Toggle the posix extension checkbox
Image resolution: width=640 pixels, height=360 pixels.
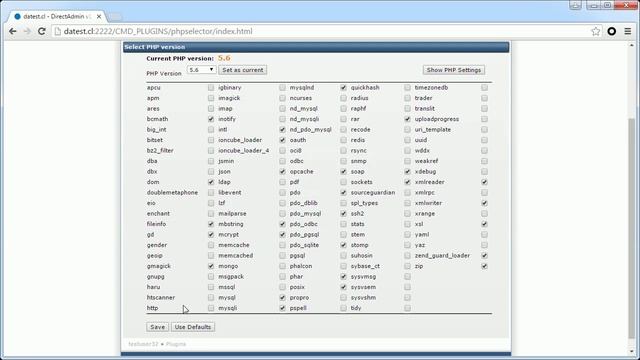343,287
